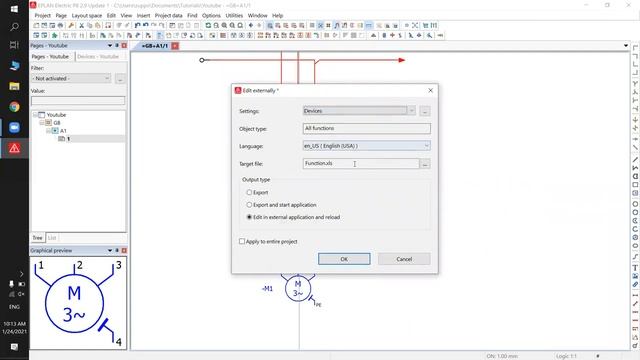The height and width of the screenshot is (360, 640).
Task: Toggle the grid display hash icon
Action: [328, 25]
